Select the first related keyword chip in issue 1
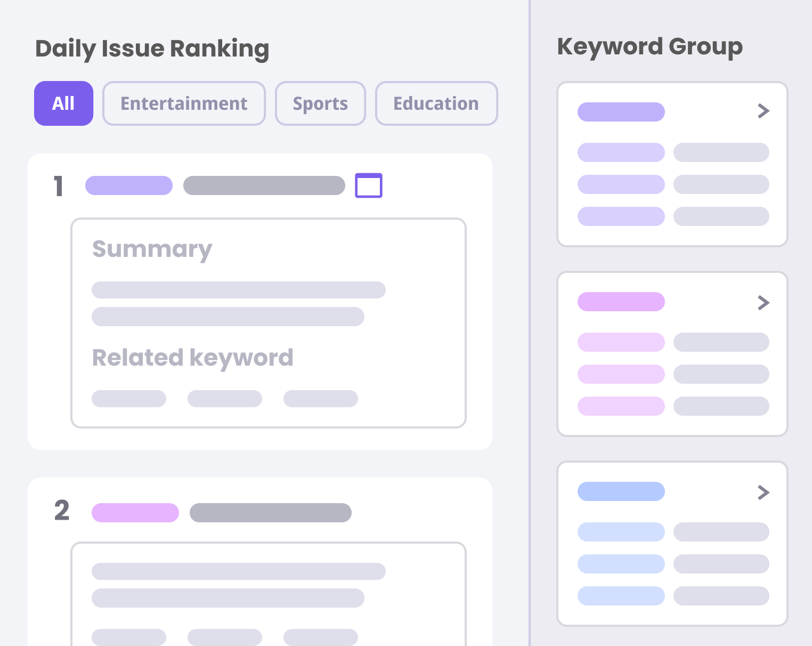Viewport: 812px width, 646px height. (x=129, y=399)
